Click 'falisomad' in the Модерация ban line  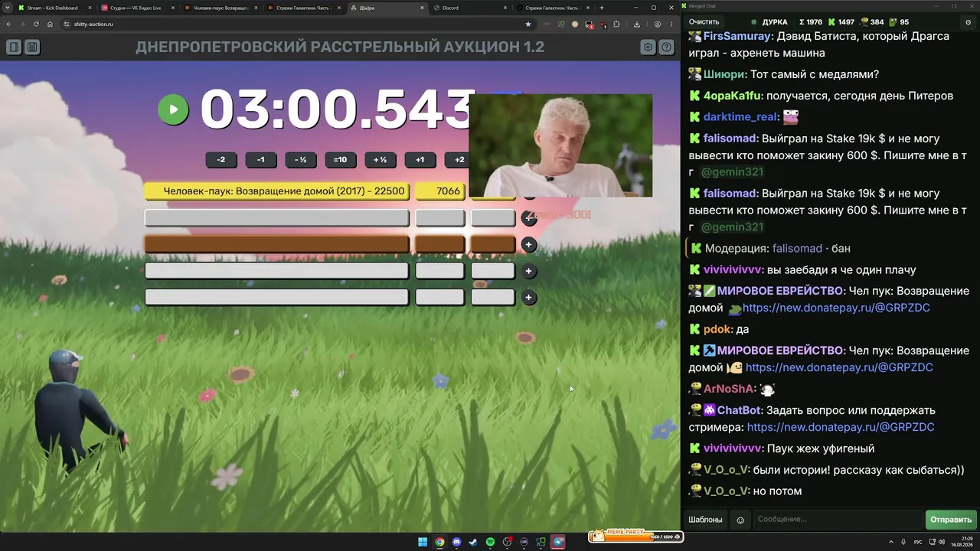click(x=797, y=249)
